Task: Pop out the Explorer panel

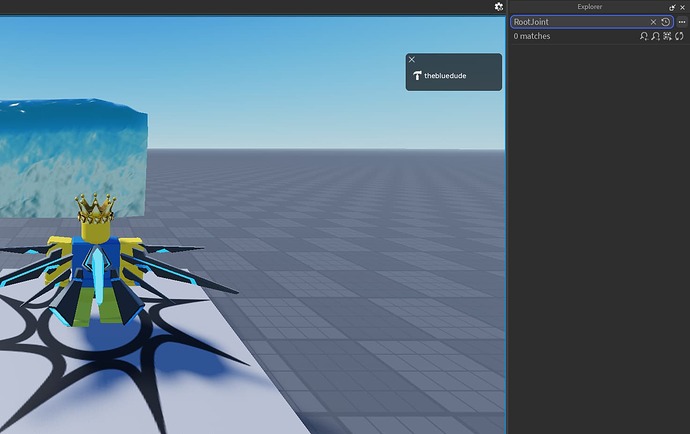Action: pos(672,7)
